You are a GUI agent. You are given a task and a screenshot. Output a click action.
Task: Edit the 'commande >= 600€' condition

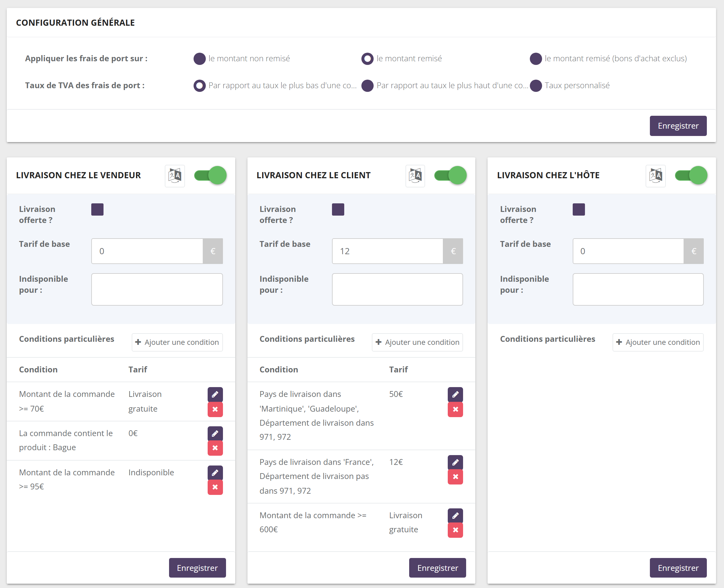click(455, 515)
